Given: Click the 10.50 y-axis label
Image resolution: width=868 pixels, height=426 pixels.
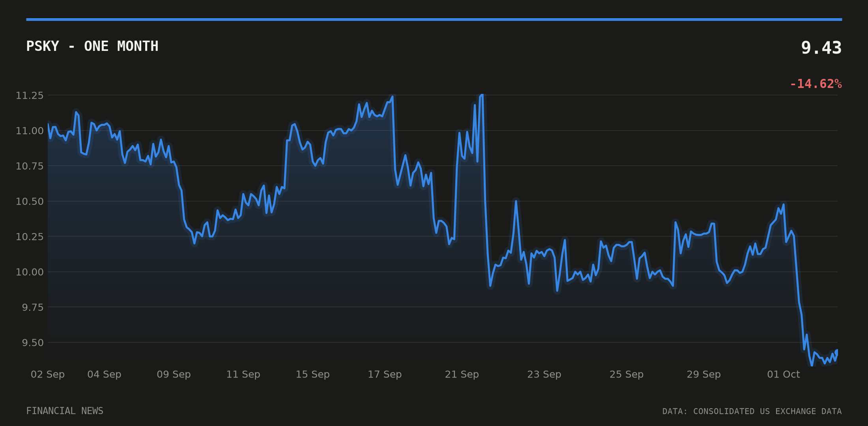Looking at the screenshot, I should [x=30, y=202].
